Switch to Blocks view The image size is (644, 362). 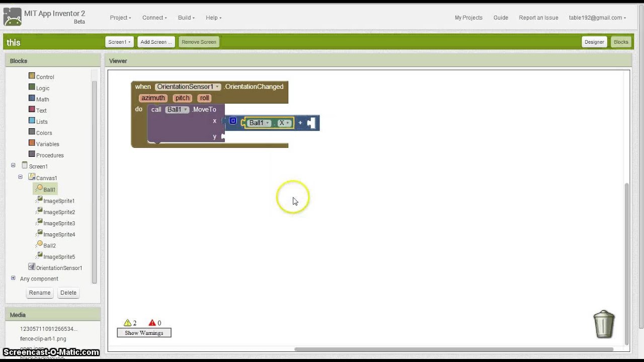coord(621,42)
